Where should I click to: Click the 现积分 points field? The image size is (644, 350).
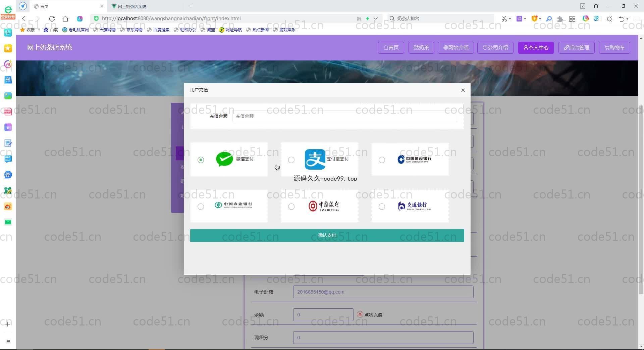point(383,338)
